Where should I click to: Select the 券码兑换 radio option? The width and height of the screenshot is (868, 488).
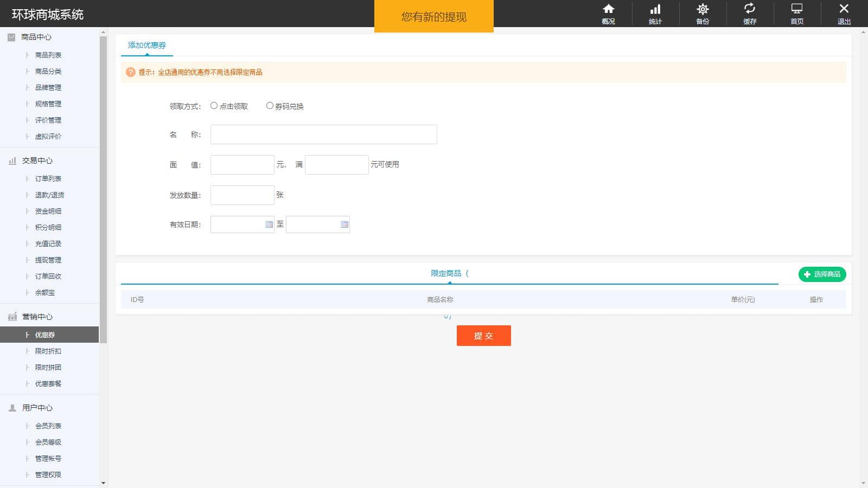coord(270,106)
